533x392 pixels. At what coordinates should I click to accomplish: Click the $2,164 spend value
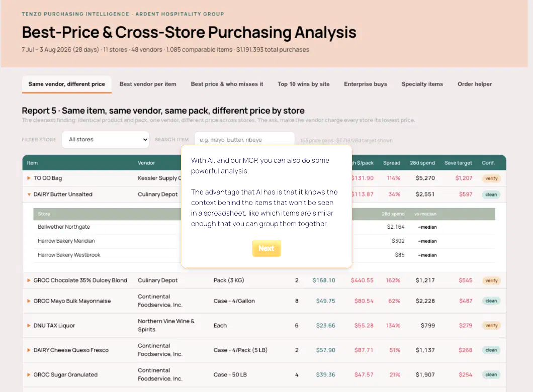(x=396, y=227)
